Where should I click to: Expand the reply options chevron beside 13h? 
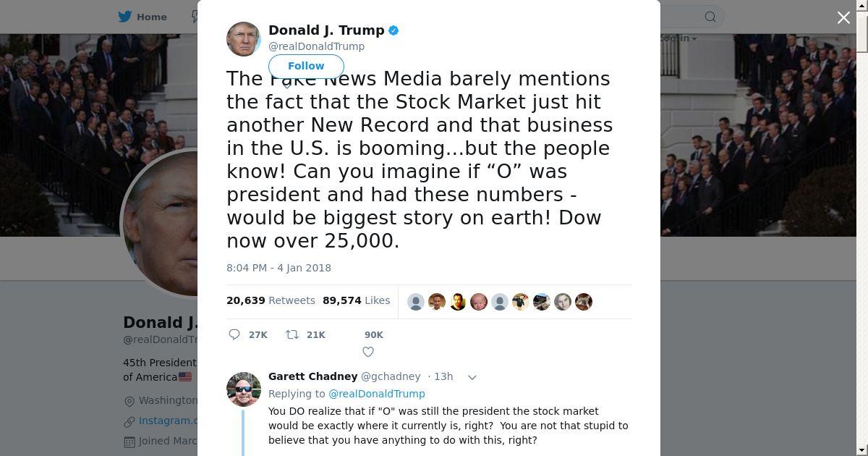click(x=472, y=377)
